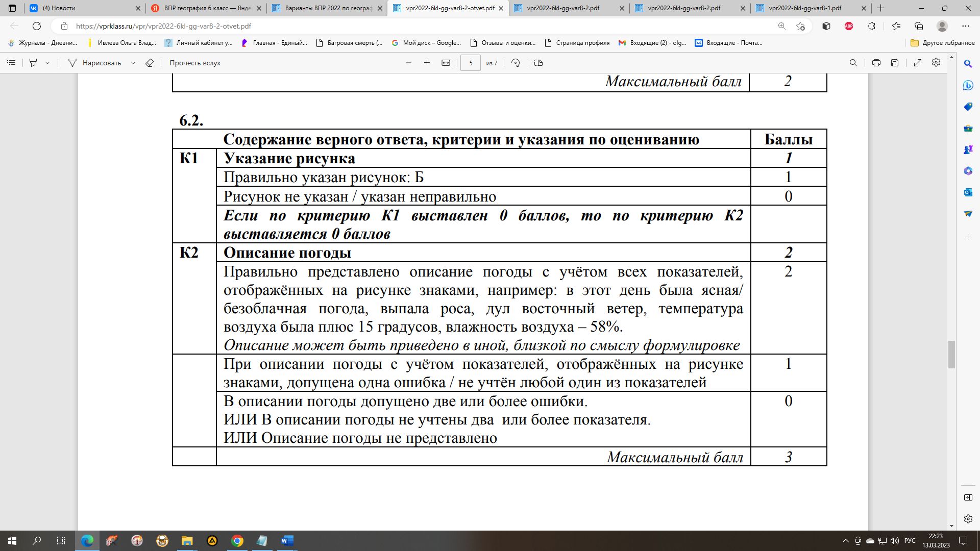Click the address bar URL
This screenshot has width=980, height=551.
163,26
